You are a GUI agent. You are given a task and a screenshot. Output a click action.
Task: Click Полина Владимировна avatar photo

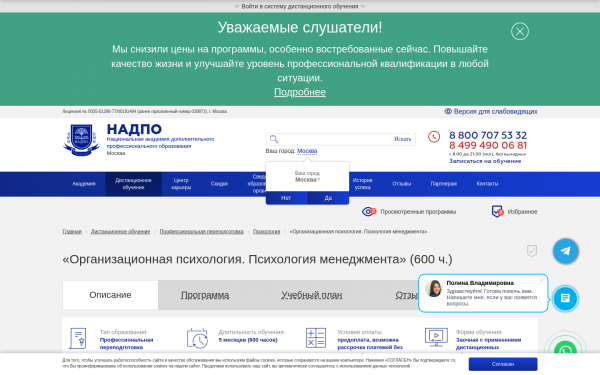pyautogui.click(x=434, y=288)
